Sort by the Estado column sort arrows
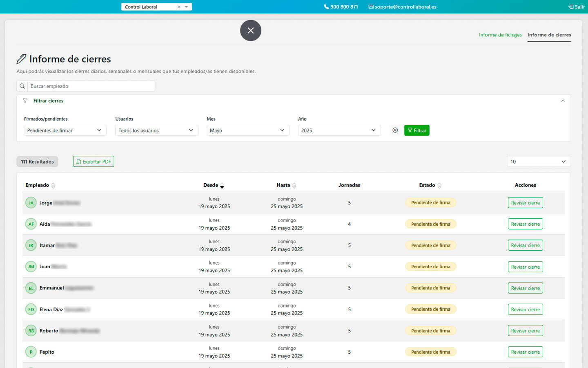Image resolution: width=588 pixels, height=368 pixels. coord(439,186)
